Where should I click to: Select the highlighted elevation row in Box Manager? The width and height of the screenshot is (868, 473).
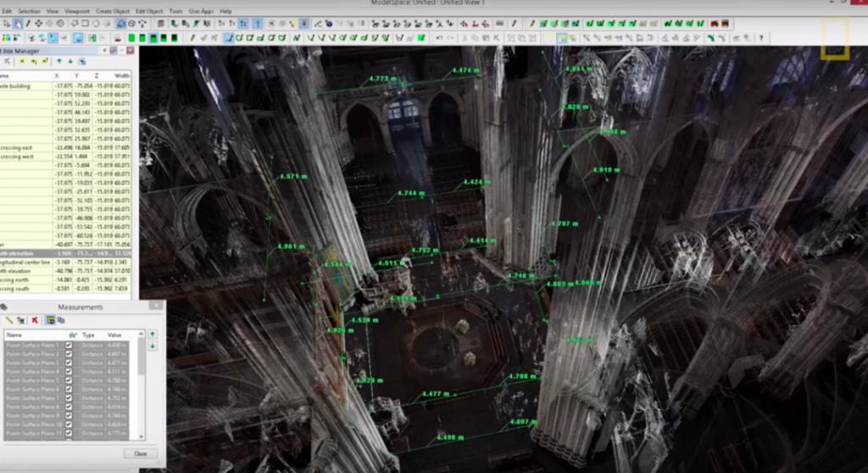65,253
